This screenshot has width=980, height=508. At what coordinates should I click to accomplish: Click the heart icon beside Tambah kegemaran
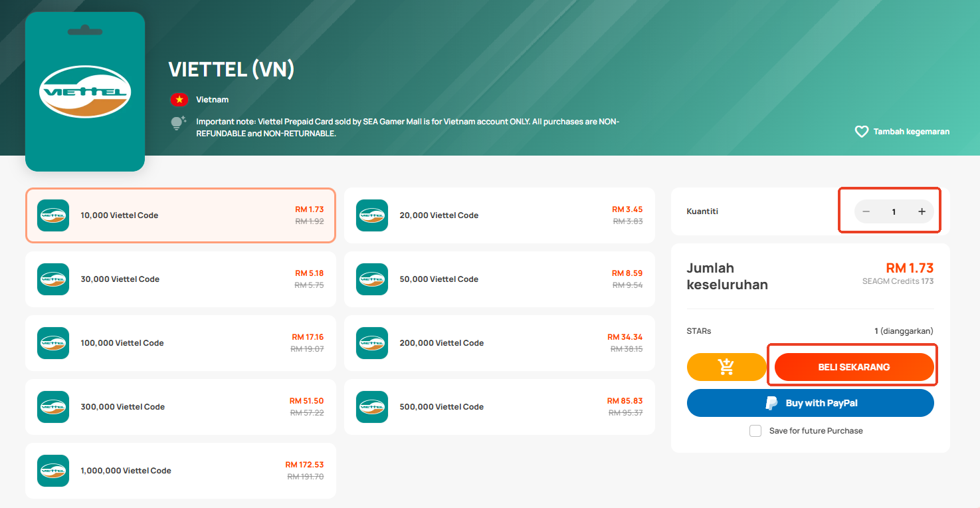(861, 132)
